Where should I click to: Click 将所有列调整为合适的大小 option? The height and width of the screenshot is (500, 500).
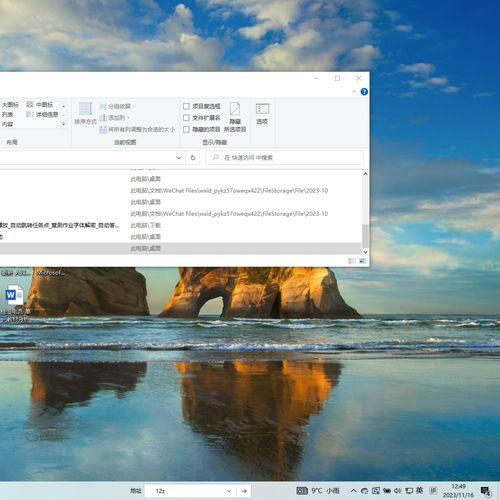click(137, 129)
